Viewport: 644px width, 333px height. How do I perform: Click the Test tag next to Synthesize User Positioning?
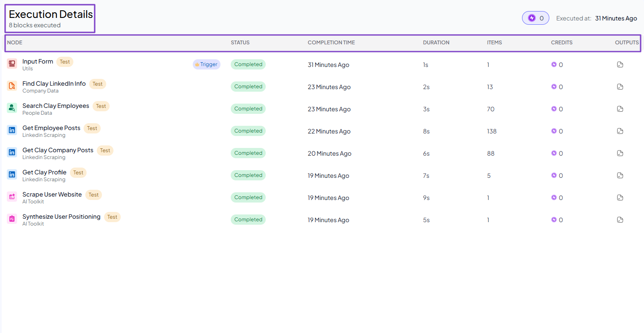pyautogui.click(x=113, y=217)
